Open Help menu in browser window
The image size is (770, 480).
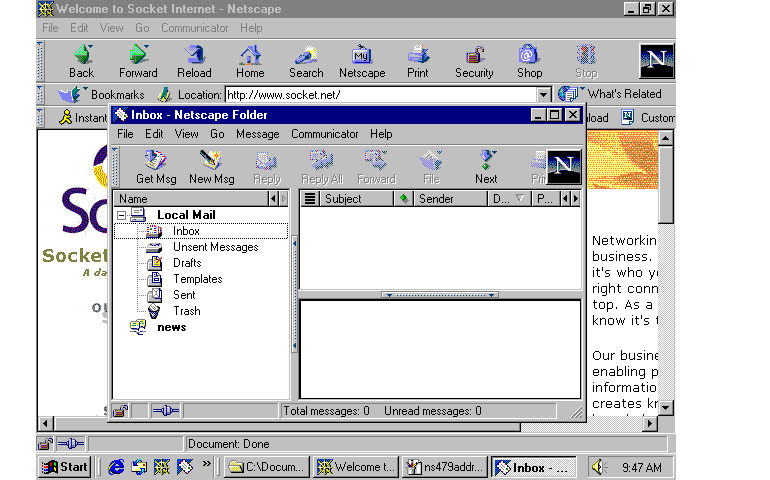point(251,28)
